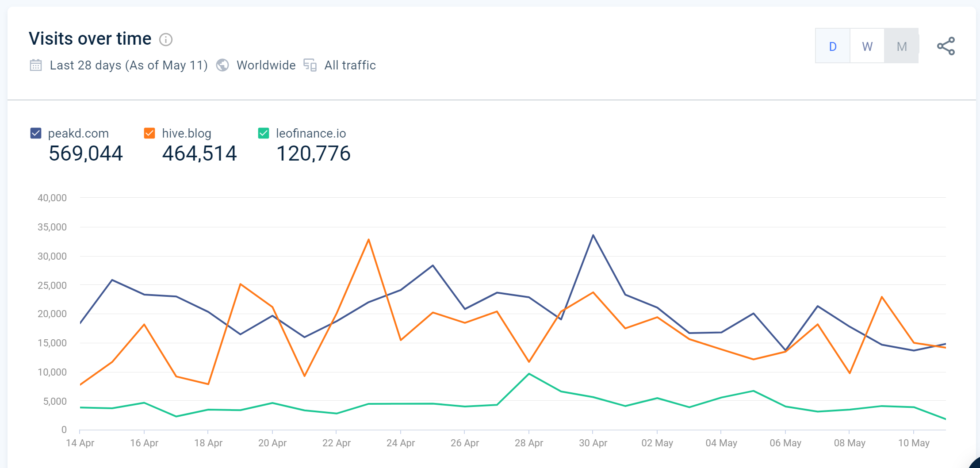Viewport: 980px width, 468px height.
Task: Click the 14 Apr axis label
Action: (x=80, y=443)
